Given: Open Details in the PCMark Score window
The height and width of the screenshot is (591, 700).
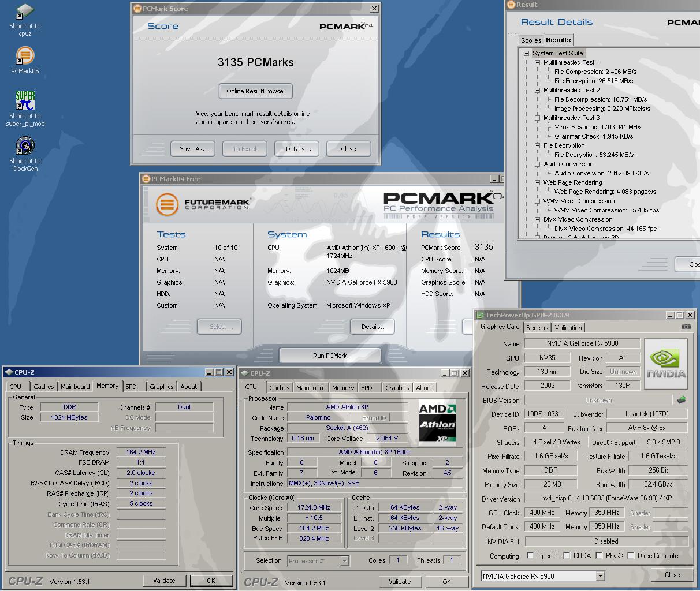Looking at the screenshot, I should click(296, 149).
